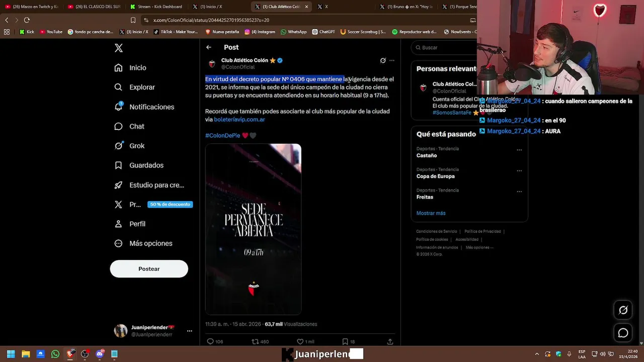Open Premium X icon in sidebar
Image resolution: width=644 pixels, height=362 pixels.
pyautogui.click(x=118, y=204)
